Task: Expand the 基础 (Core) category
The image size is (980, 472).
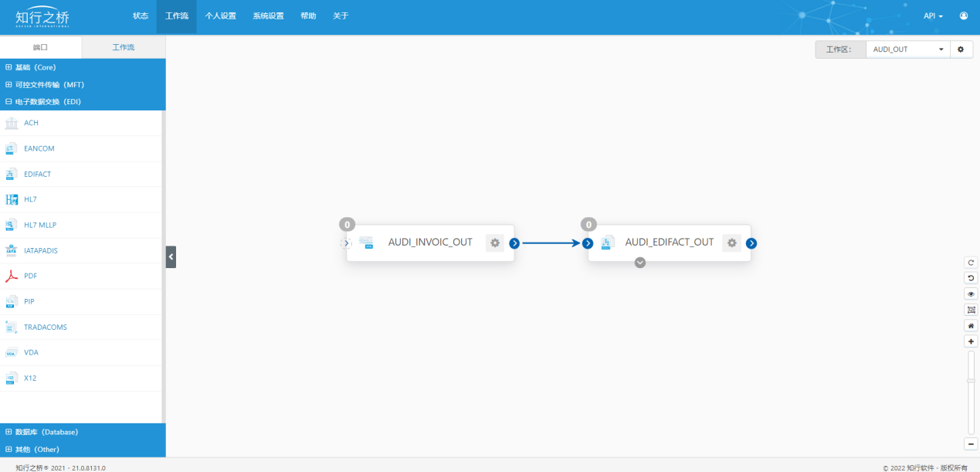Action: (x=35, y=67)
